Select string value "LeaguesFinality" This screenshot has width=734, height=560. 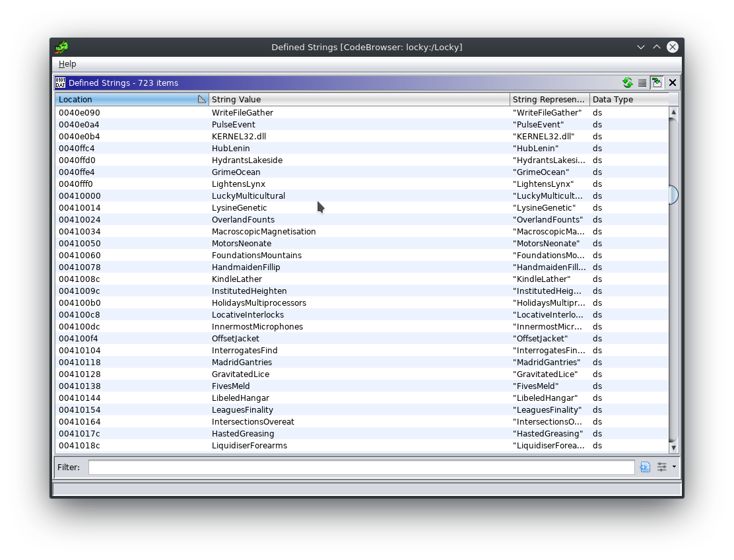coord(242,410)
